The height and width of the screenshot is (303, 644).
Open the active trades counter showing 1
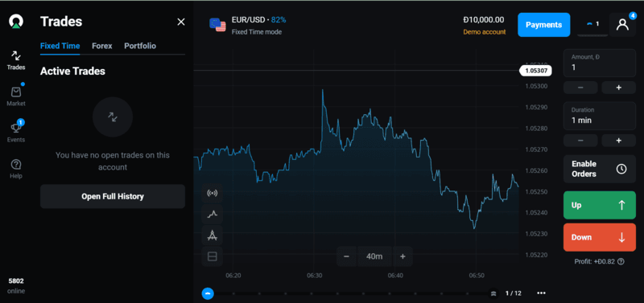click(592, 24)
